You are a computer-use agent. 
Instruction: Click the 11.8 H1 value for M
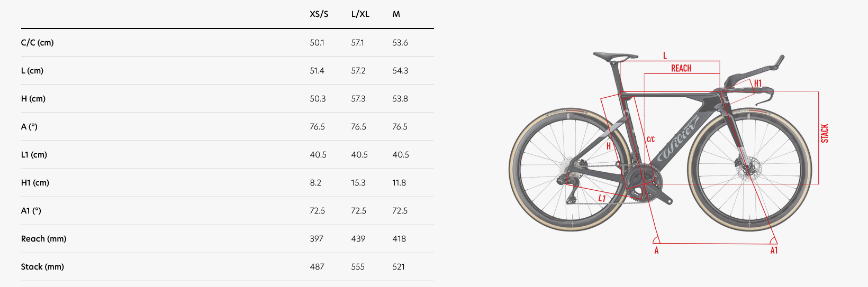tap(399, 183)
